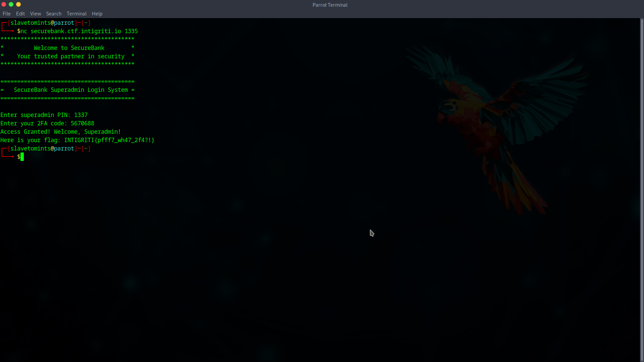Open the File menu
The height and width of the screenshot is (362, 644).
(7, 14)
